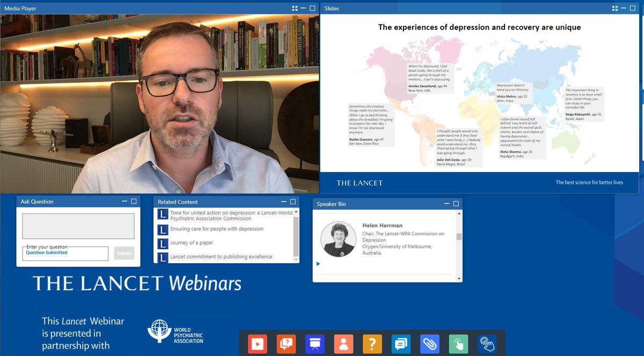The width and height of the screenshot is (644, 356).
Task: Click 'Orygen/University of Melbourne' text
Action: (396, 247)
